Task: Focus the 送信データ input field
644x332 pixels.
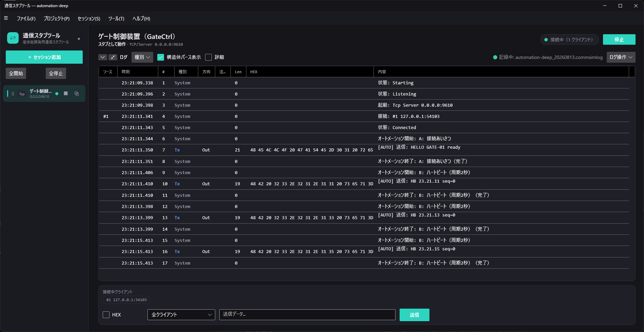Action: pos(307,314)
